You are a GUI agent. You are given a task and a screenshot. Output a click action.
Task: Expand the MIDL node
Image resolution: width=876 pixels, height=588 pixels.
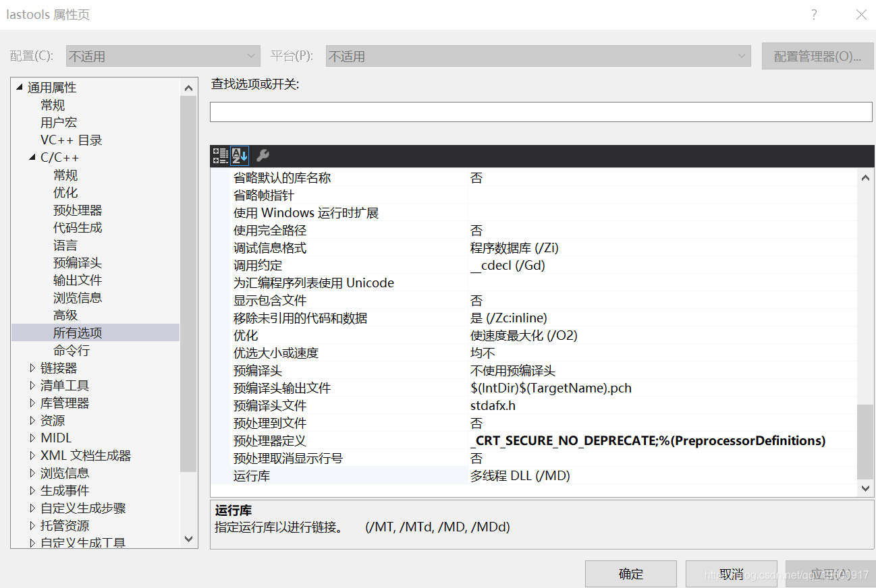tap(32, 438)
